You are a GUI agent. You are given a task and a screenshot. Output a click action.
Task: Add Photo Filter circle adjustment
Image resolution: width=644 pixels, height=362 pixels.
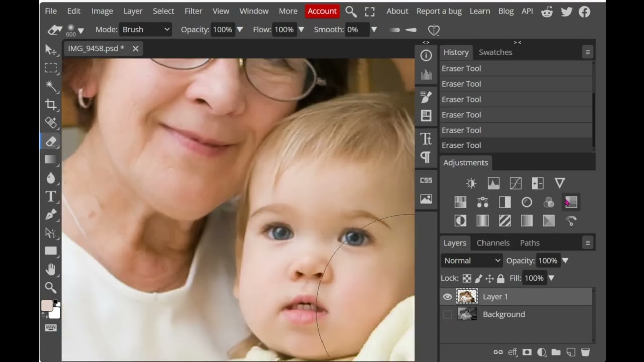click(527, 202)
